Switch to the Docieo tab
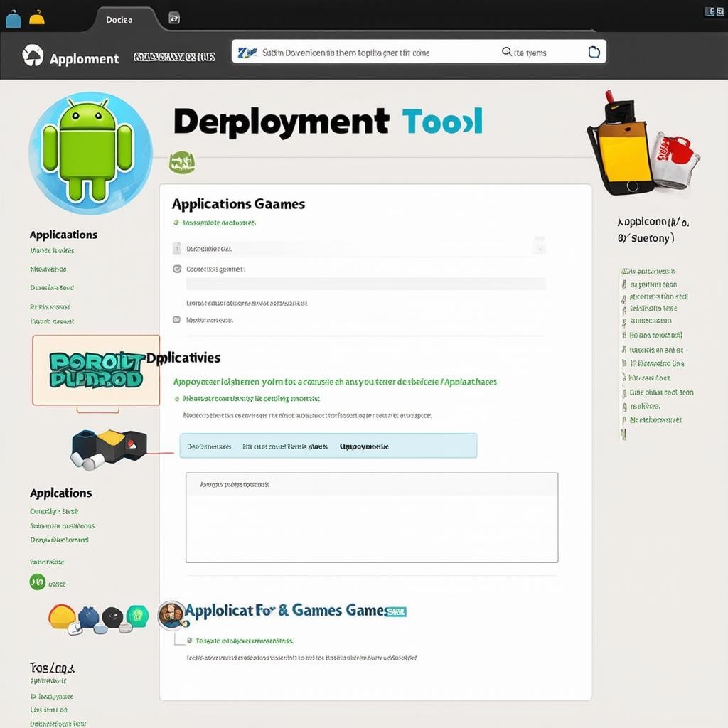This screenshot has height=728, width=728. point(119,19)
